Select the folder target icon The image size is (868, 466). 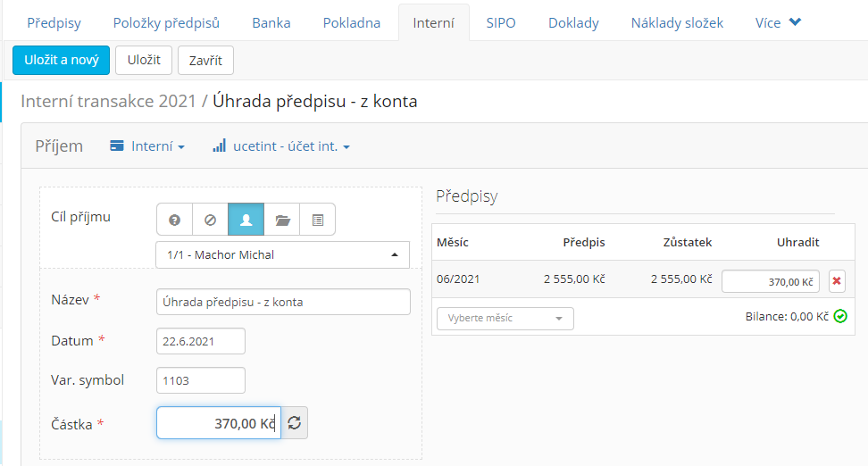pos(282,220)
